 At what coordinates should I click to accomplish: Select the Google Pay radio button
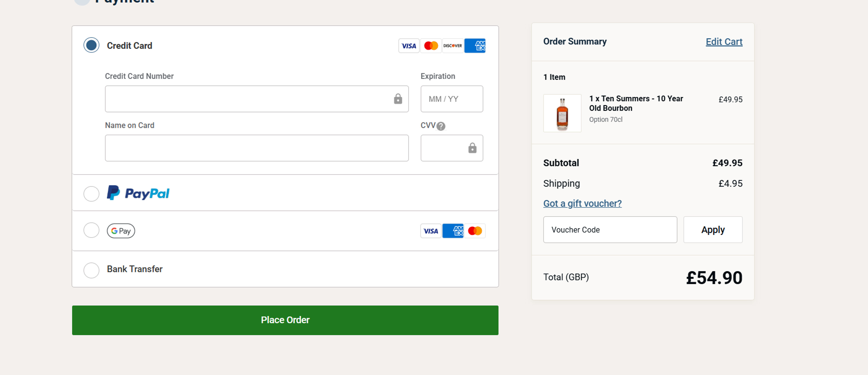(x=91, y=230)
